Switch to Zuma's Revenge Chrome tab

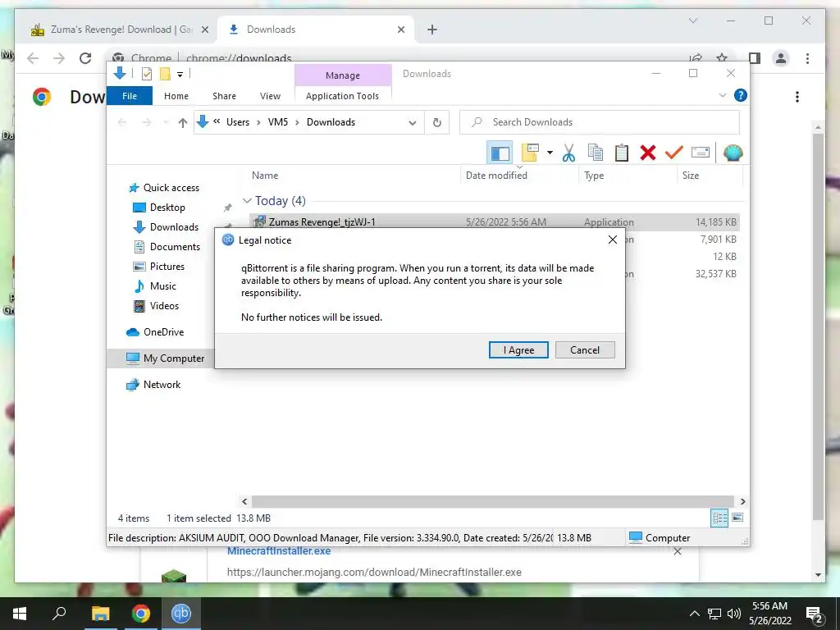click(x=120, y=30)
